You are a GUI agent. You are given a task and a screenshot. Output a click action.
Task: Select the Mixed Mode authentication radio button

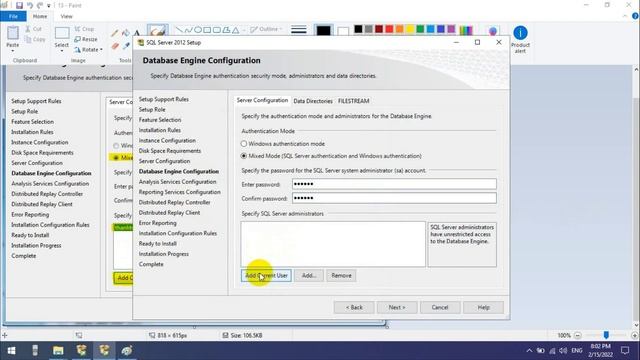244,156
